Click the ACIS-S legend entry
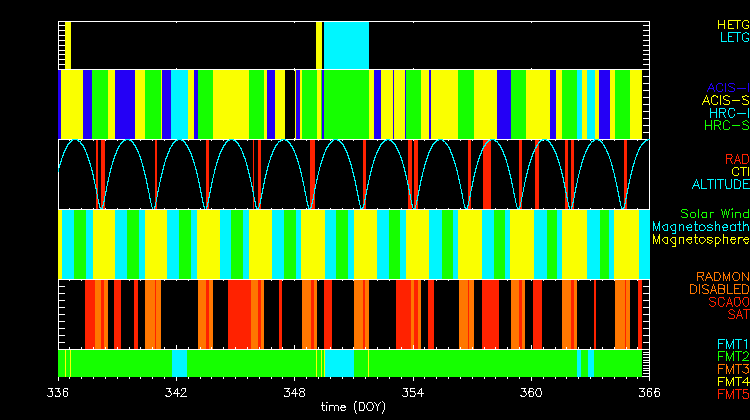 click(x=725, y=100)
